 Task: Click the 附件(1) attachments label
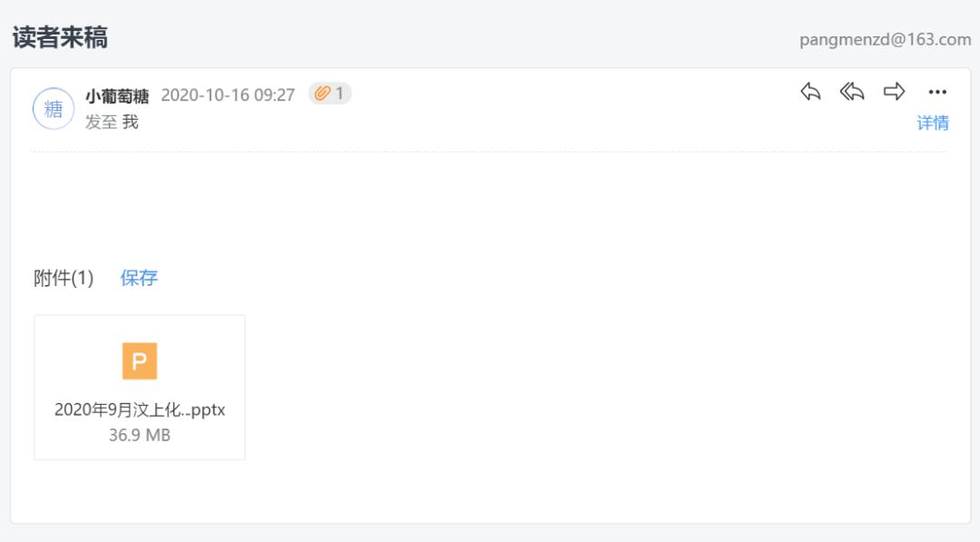pos(64,279)
